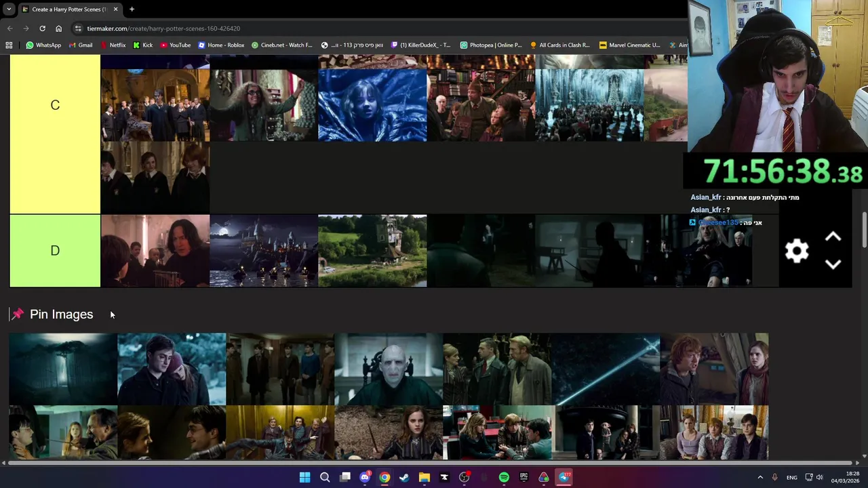Select the Burrow green field thumbnail in D tier
Image resolution: width=868 pixels, height=488 pixels.
[372, 251]
